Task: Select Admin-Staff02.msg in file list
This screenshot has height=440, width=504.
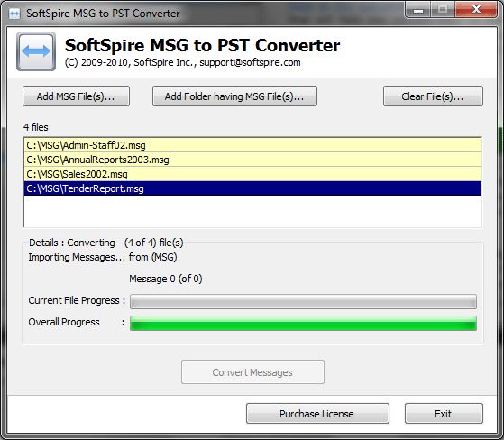Action: [252, 145]
